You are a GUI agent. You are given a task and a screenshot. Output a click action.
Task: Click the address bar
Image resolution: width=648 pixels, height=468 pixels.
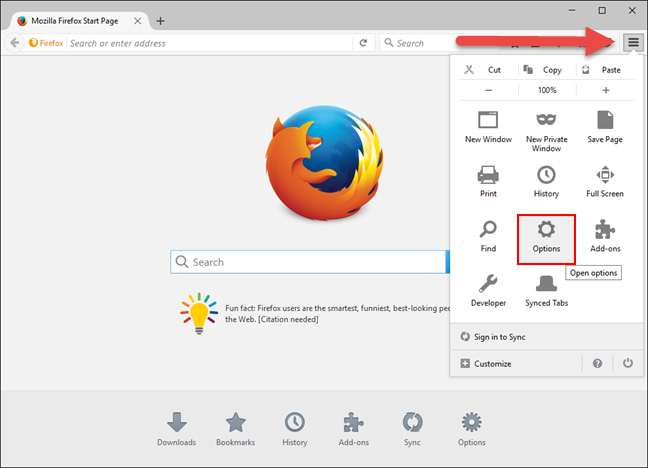(x=210, y=43)
